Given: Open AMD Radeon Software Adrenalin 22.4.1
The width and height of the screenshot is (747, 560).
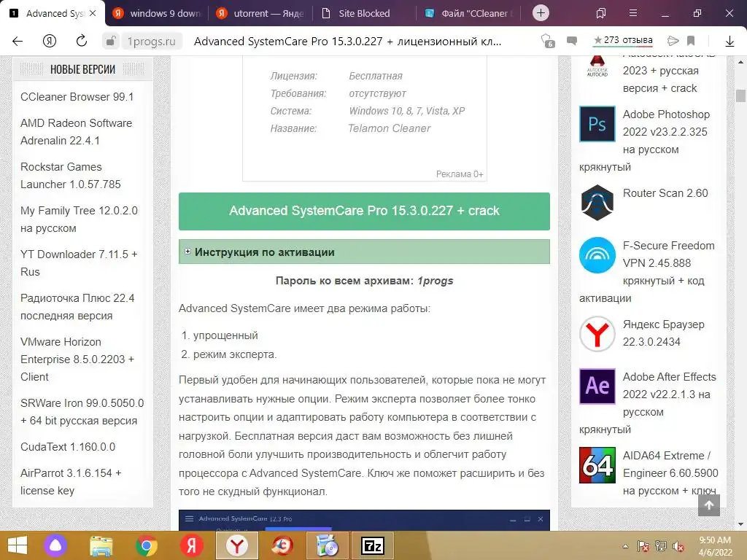Looking at the screenshot, I should pyautogui.click(x=76, y=132).
